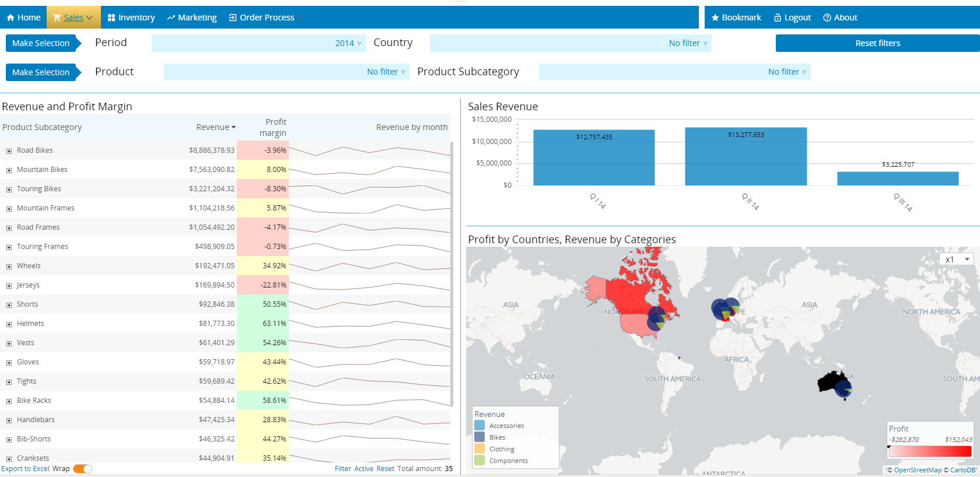Expand the Wheels row
Screen dimensions: 980x477
[x=9, y=266]
